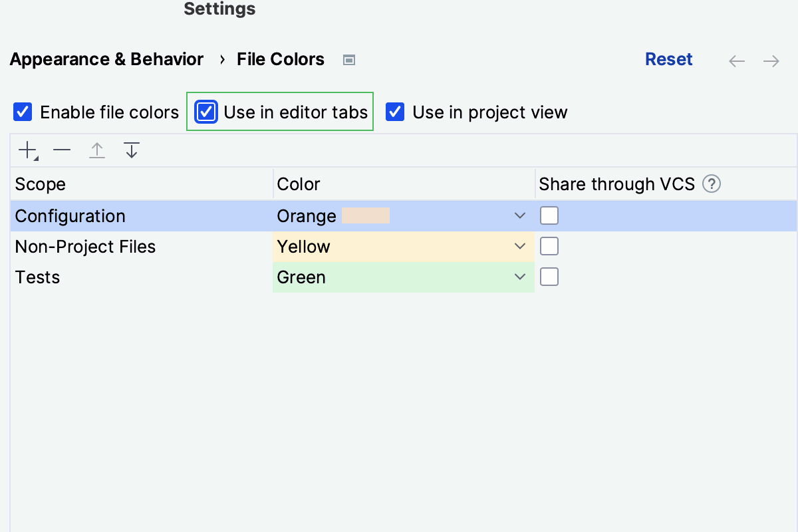Uncheck Use in editor tabs
798x532 pixels.
[x=206, y=112]
